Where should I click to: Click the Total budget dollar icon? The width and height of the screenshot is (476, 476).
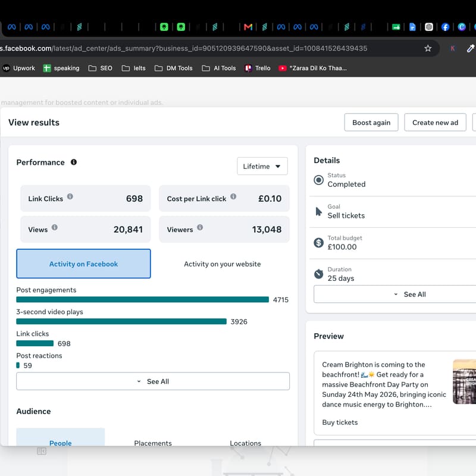(x=318, y=243)
